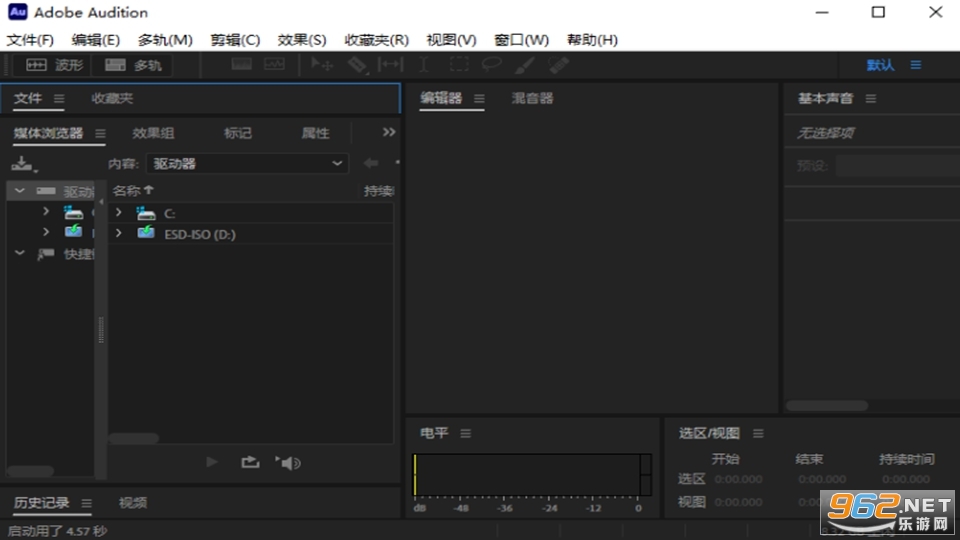Expand the second drive in left tree
This screenshot has width=960, height=540.
coord(46,232)
